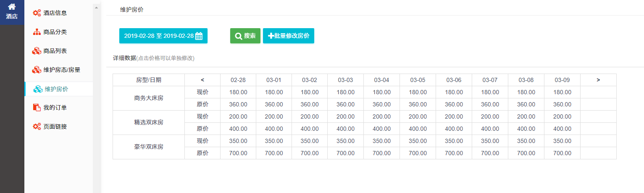
Task: Click the cubes icon beside 维护房态/房量
Action: click(37, 70)
